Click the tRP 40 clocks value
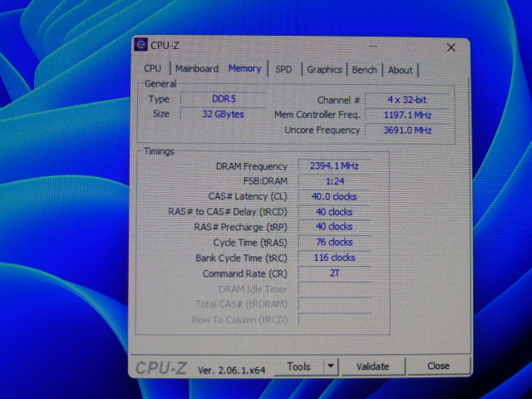 [334, 227]
